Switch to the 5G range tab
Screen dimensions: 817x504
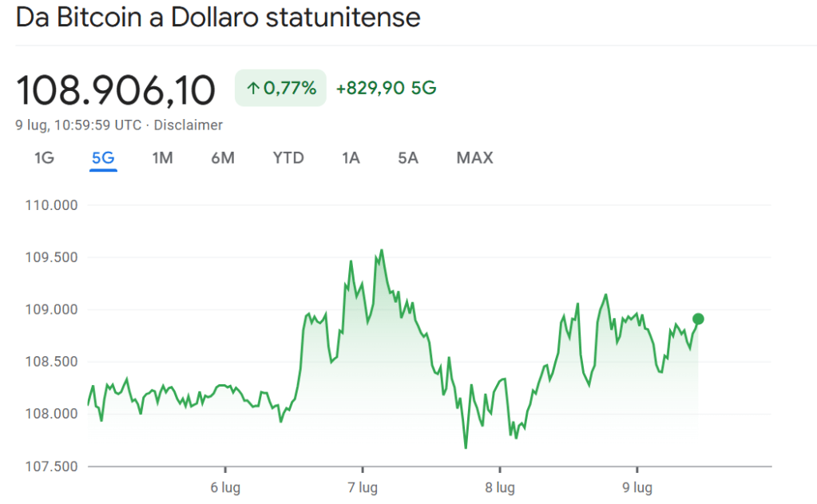pos(103,157)
